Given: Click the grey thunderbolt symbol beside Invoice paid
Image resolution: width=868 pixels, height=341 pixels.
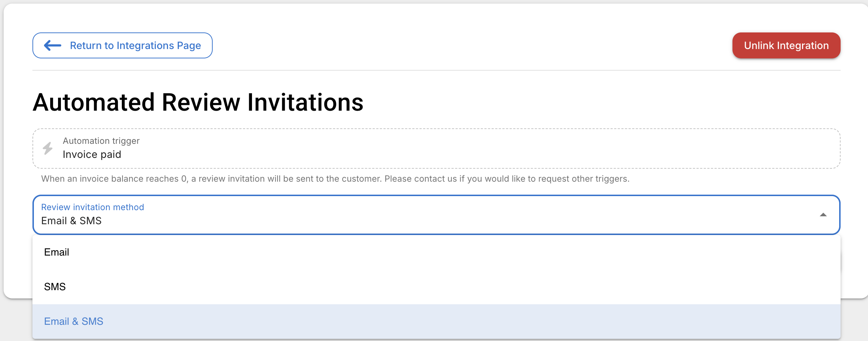Looking at the screenshot, I should [47, 148].
